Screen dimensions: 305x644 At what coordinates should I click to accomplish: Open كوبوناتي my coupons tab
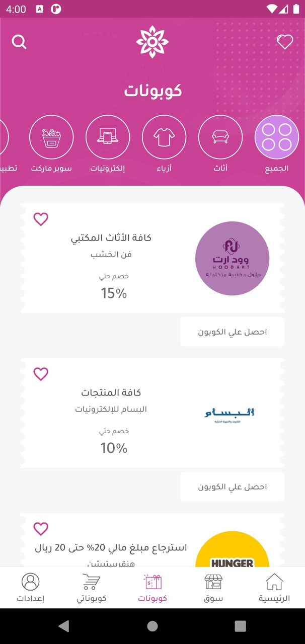pyautogui.click(x=91, y=588)
